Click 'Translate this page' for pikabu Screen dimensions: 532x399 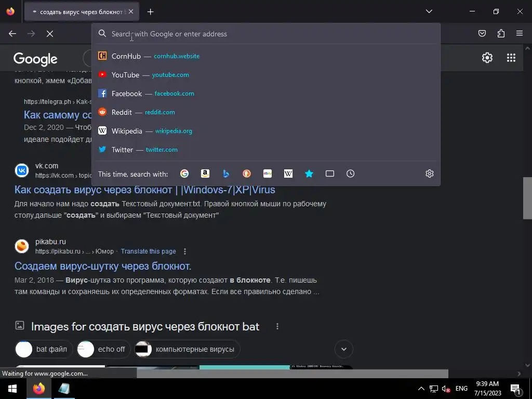pyautogui.click(x=148, y=251)
